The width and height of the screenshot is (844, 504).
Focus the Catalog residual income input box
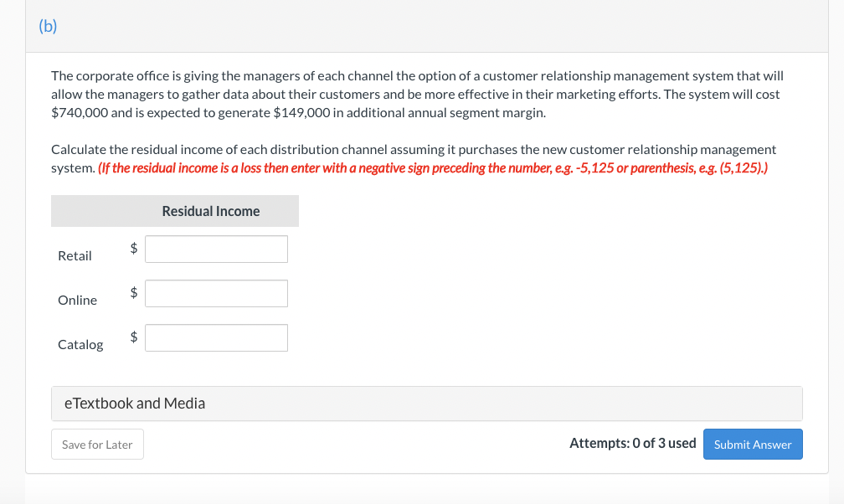click(216, 337)
